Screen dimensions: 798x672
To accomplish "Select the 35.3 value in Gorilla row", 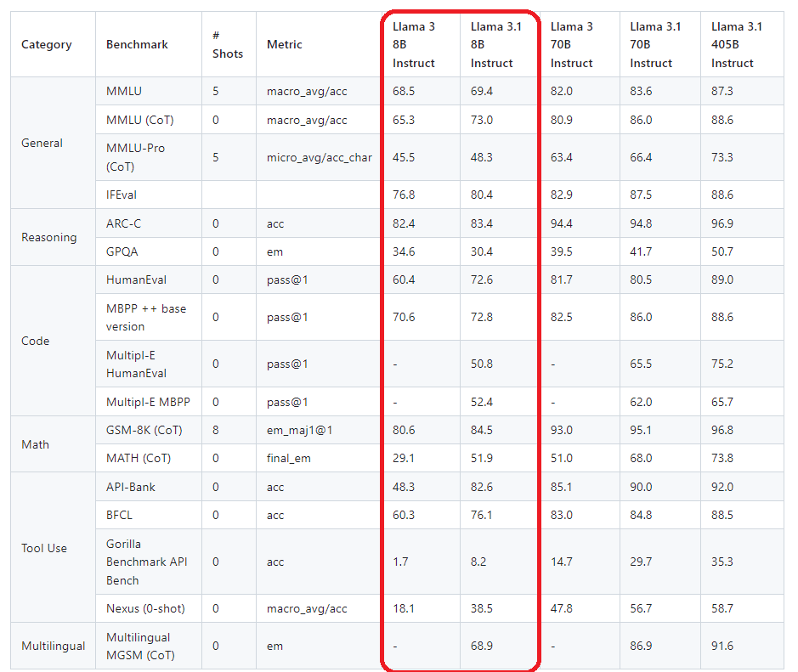I will [722, 562].
